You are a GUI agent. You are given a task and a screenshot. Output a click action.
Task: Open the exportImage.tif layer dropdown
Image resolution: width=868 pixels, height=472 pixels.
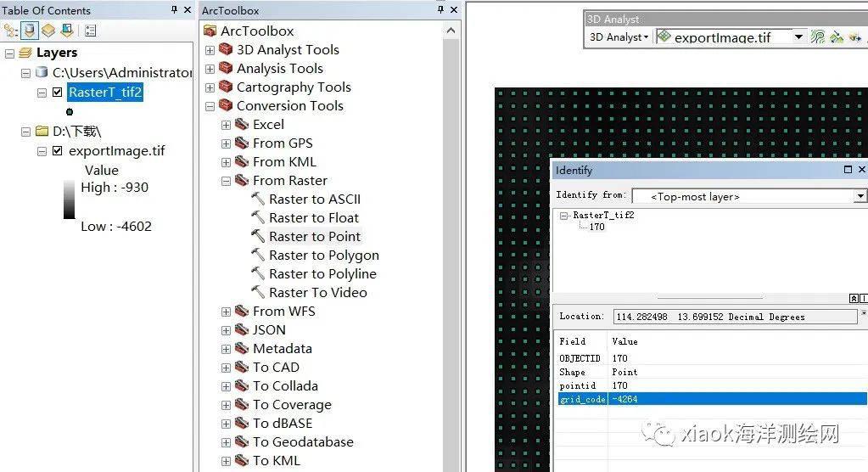click(x=798, y=37)
